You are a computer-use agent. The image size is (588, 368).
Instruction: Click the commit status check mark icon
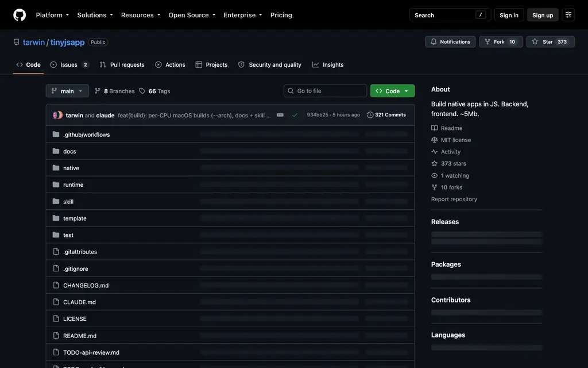pyautogui.click(x=295, y=115)
